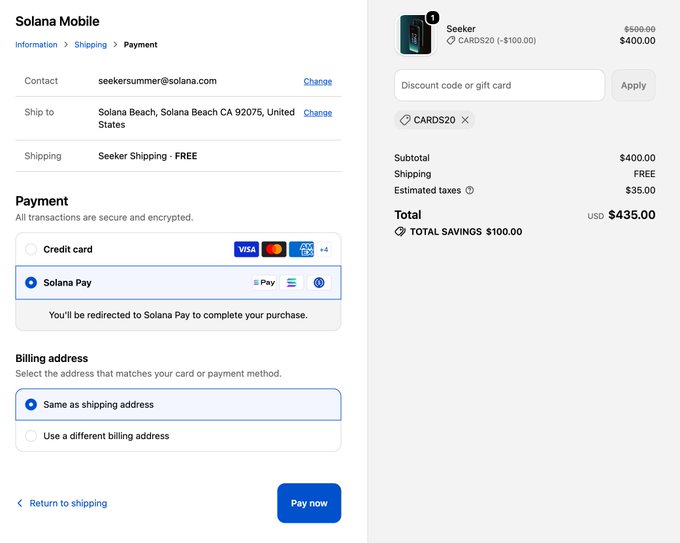Focus the Discount code or gift card field
The width and height of the screenshot is (680, 543).
500,85
